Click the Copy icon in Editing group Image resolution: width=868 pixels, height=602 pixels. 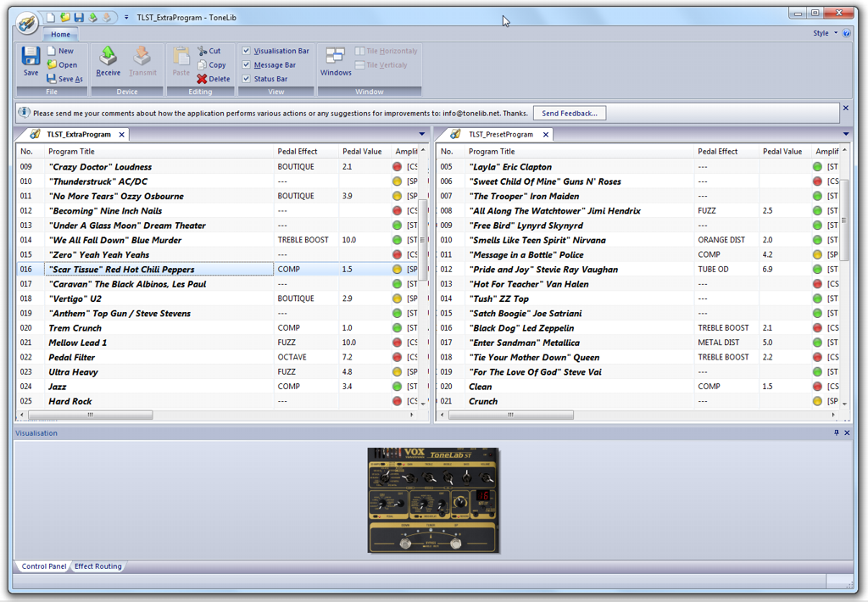click(202, 64)
